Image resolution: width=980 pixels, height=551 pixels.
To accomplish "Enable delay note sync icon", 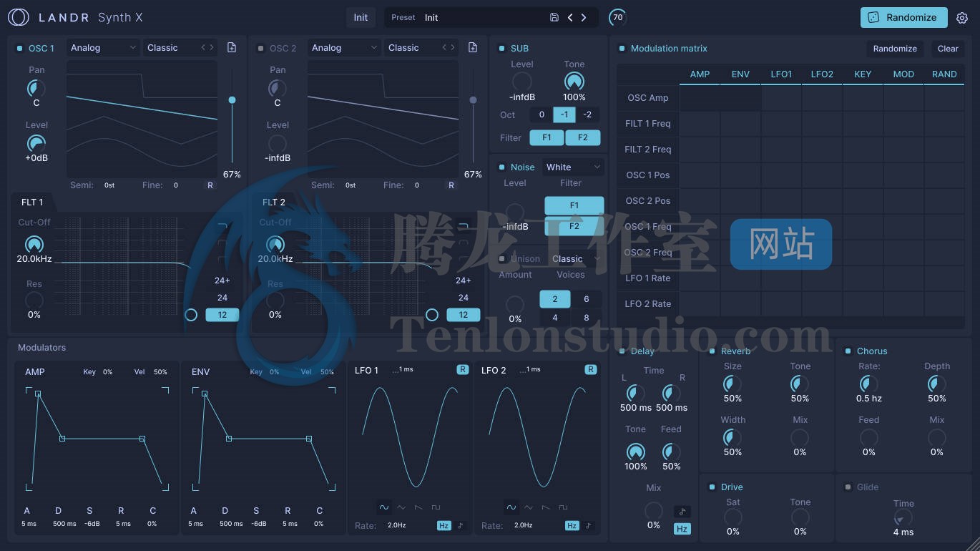I will pyautogui.click(x=682, y=512).
